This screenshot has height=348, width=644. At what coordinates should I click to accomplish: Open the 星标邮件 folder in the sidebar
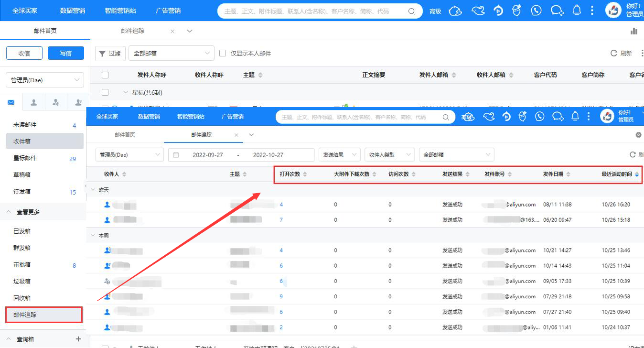click(x=45, y=158)
